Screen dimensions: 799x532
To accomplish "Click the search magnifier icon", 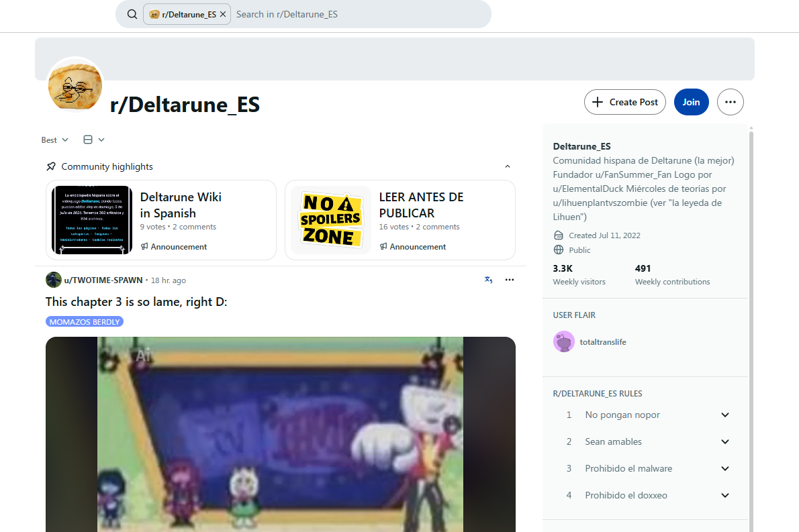I will tap(132, 14).
